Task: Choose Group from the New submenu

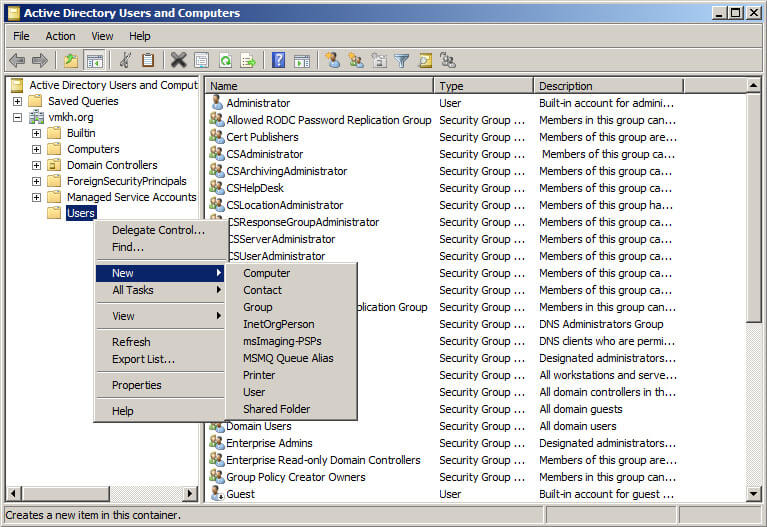Action: coord(292,307)
